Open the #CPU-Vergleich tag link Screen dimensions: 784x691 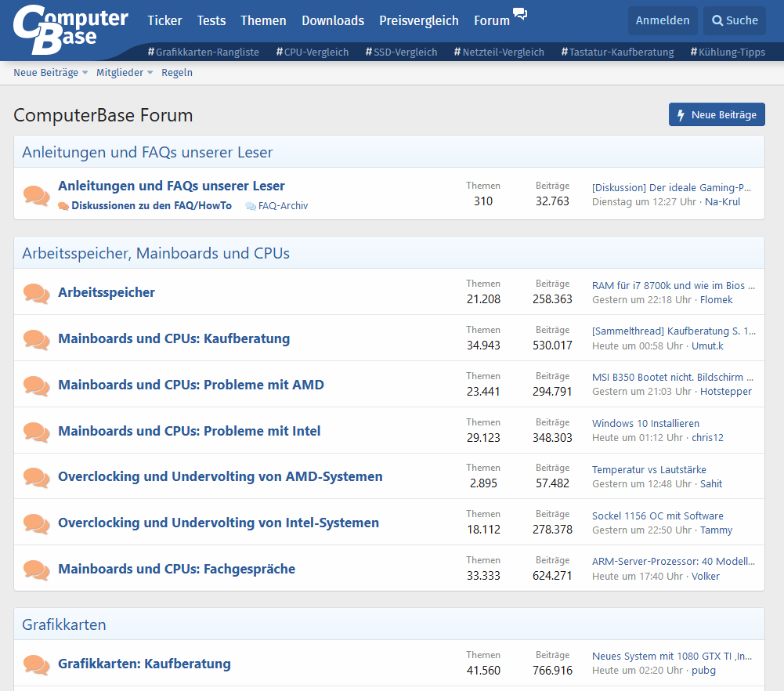(313, 52)
